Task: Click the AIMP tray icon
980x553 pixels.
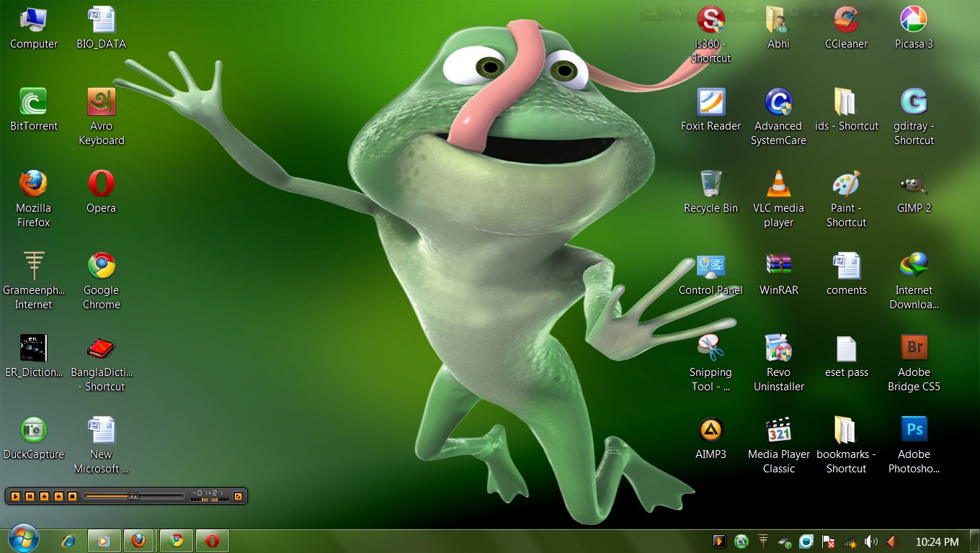Action: tap(719, 541)
